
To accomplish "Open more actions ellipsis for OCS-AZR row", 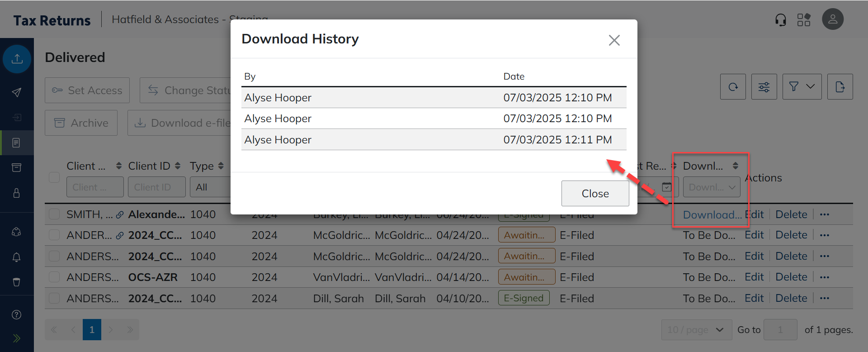I will [x=825, y=277].
